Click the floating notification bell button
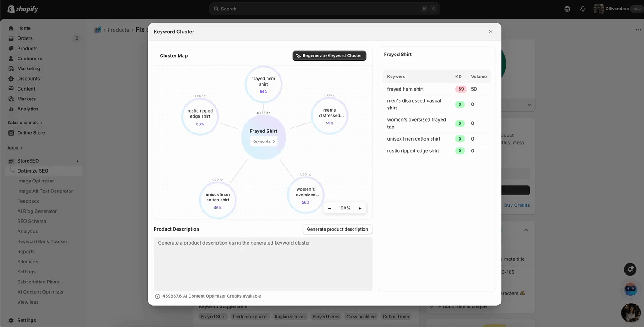Viewport: 644px width, 327px height. (x=630, y=269)
